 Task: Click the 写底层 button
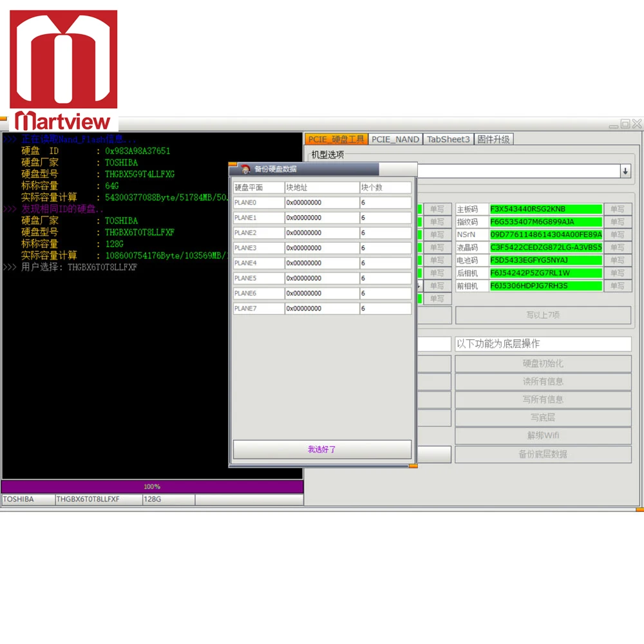coord(543,418)
